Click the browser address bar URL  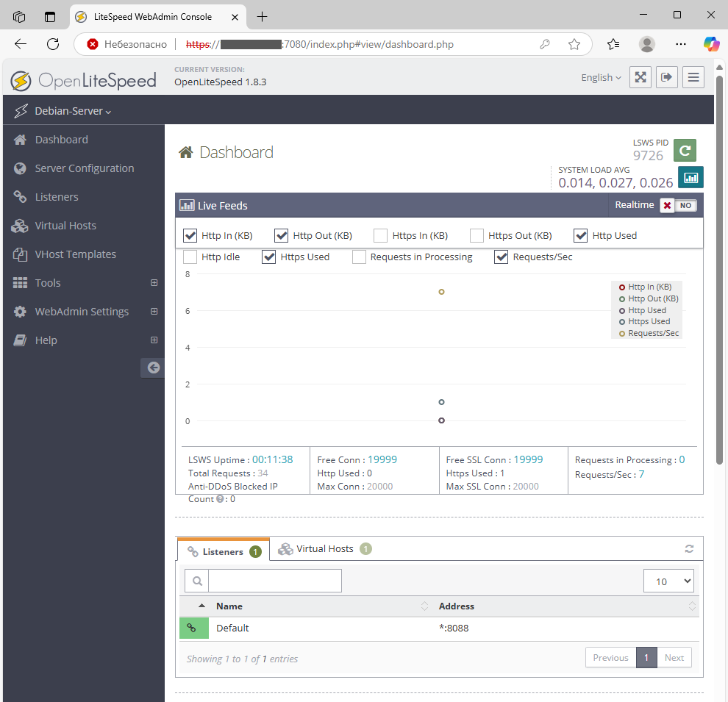coord(319,44)
